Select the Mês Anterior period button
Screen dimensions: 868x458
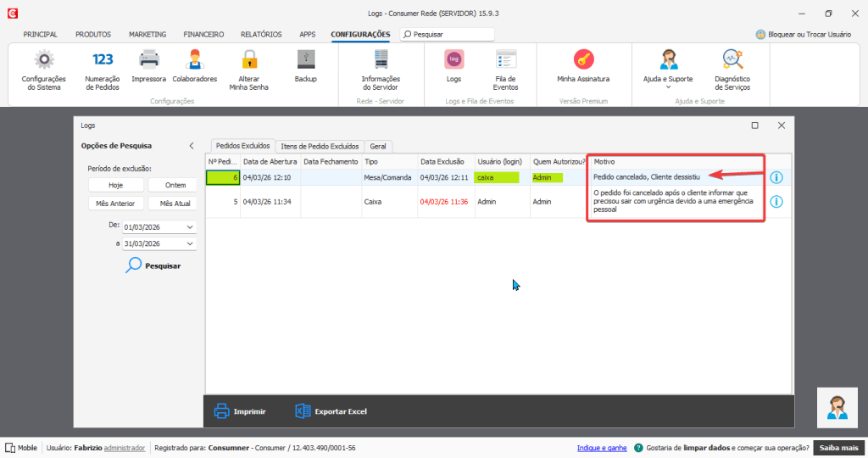115,204
